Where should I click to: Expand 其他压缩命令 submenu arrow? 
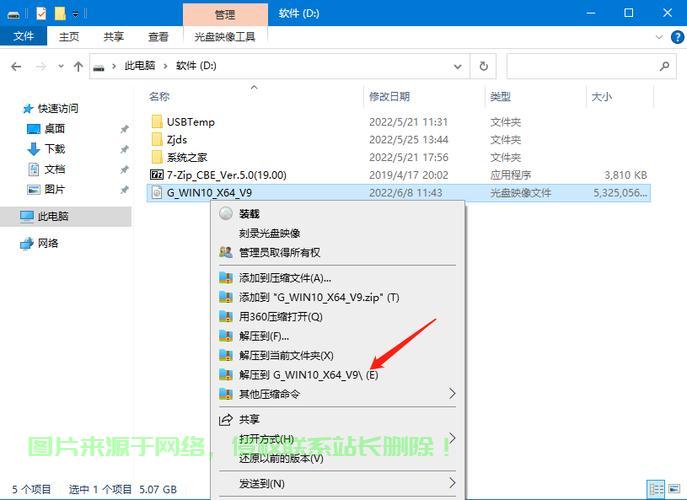coord(452,394)
